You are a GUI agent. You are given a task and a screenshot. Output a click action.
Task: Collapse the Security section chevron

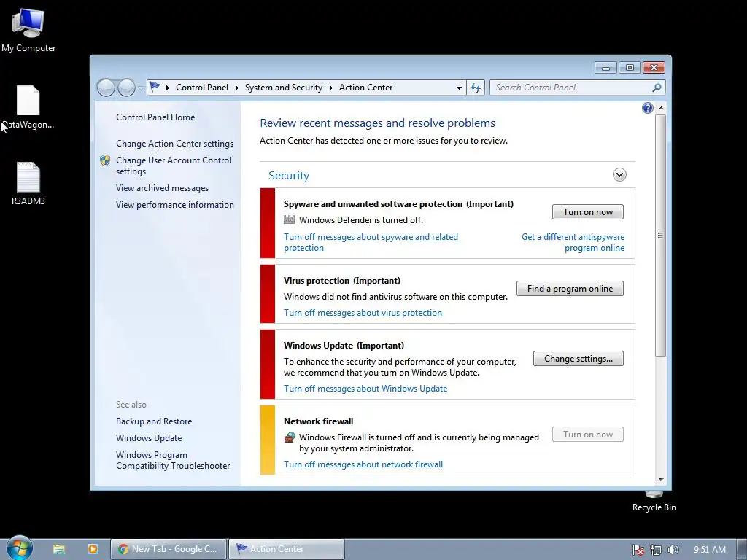coord(619,175)
